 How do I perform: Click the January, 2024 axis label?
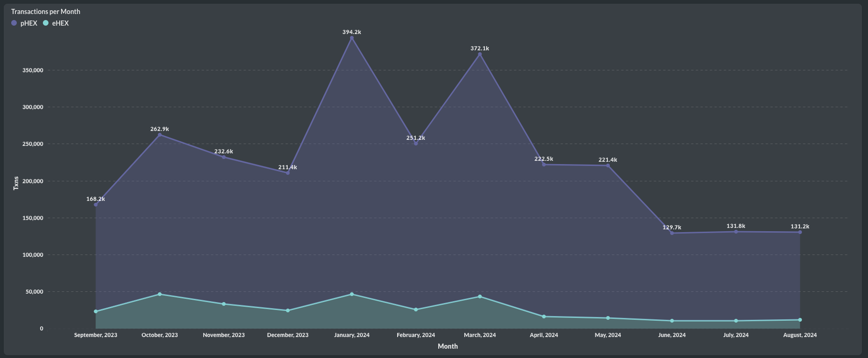pyautogui.click(x=352, y=335)
